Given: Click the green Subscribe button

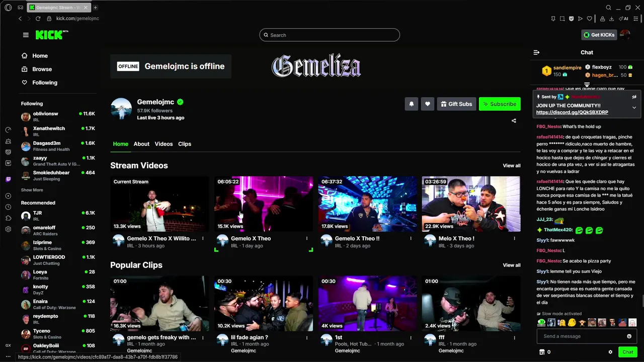Looking at the screenshot, I should tap(500, 104).
